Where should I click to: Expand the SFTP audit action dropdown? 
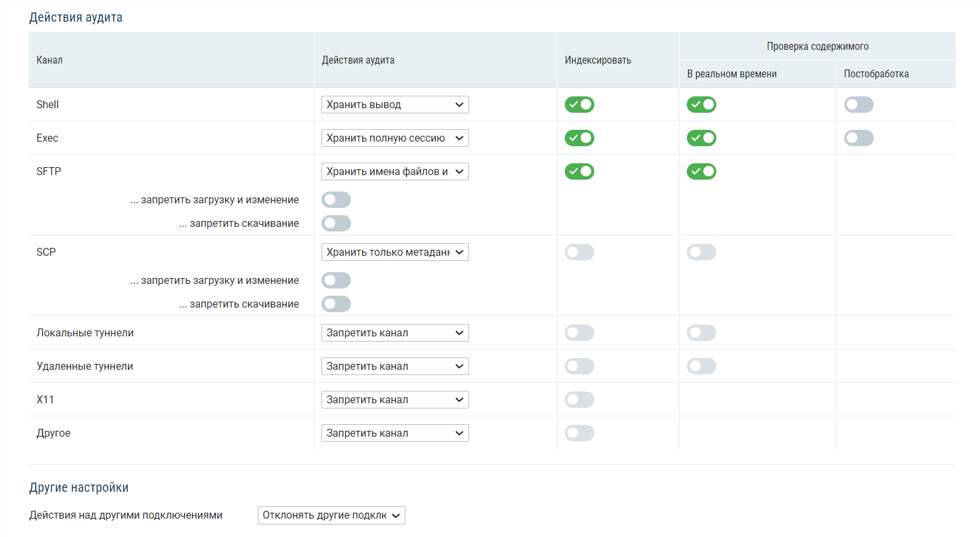(395, 172)
